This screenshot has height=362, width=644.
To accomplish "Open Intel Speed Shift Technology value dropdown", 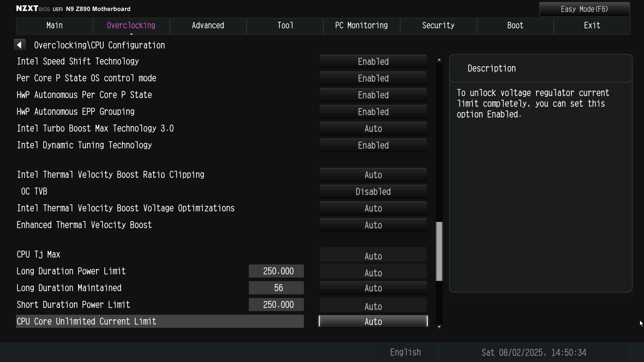I will (x=373, y=62).
